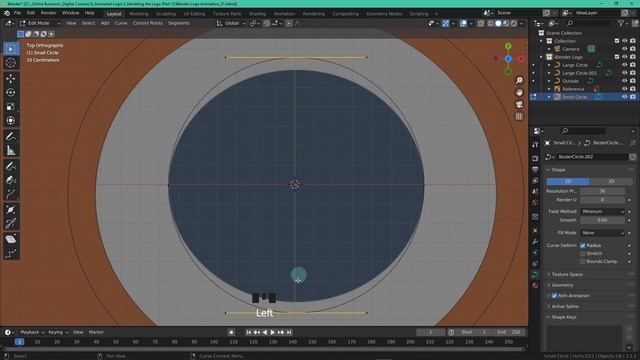
Task: Open the Material properties tab
Action: coord(535,285)
